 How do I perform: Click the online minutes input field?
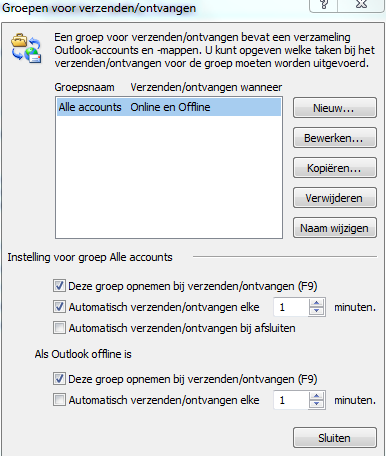(292, 307)
